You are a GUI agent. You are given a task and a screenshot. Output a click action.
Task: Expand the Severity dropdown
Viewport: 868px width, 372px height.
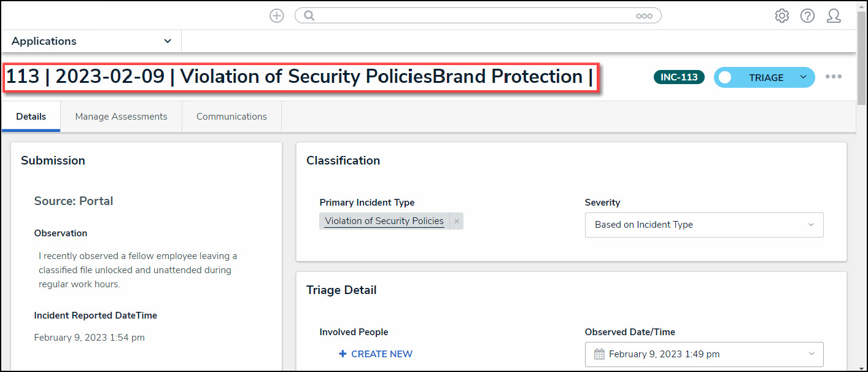(811, 225)
